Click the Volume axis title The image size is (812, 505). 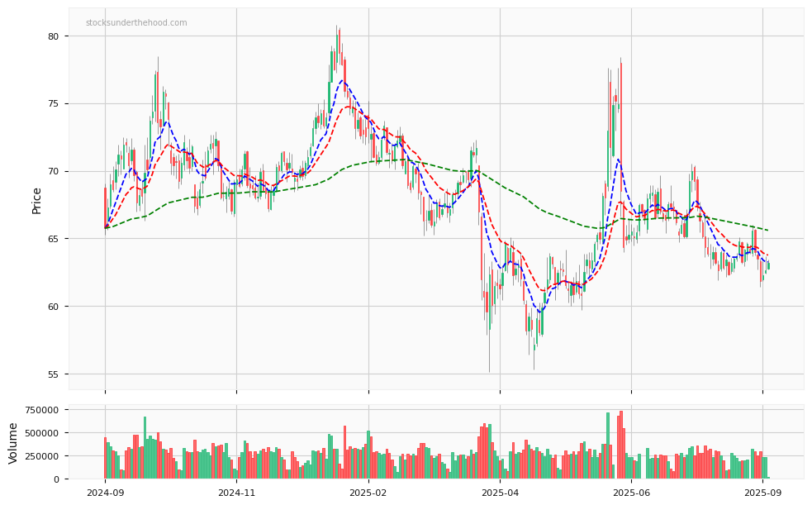coord(13,443)
